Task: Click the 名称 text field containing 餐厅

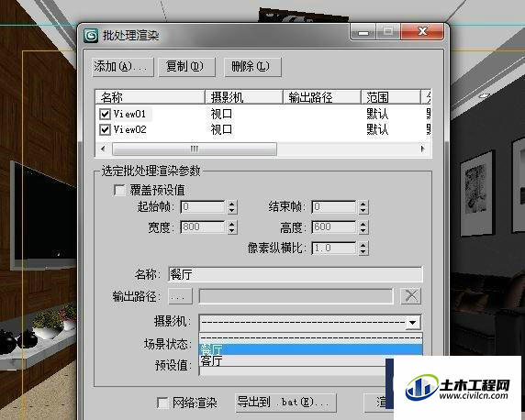Action: [296, 274]
